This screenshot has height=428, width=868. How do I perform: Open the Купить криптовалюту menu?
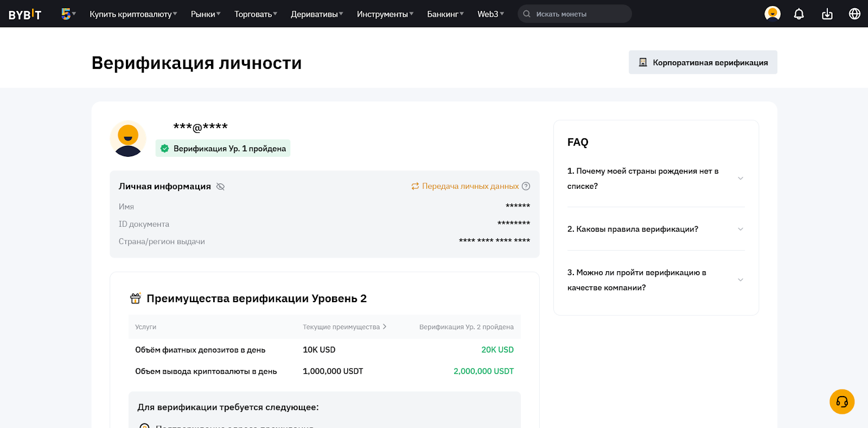[133, 14]
